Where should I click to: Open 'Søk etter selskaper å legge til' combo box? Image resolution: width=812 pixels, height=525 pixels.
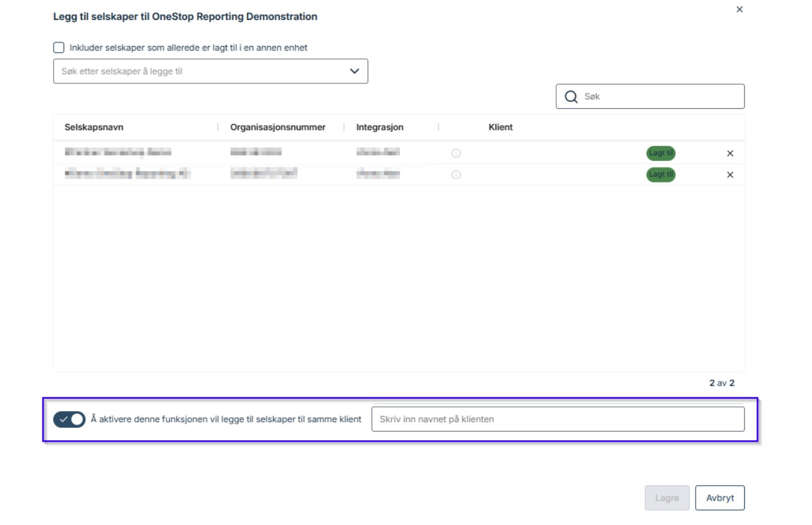point(199,72)
